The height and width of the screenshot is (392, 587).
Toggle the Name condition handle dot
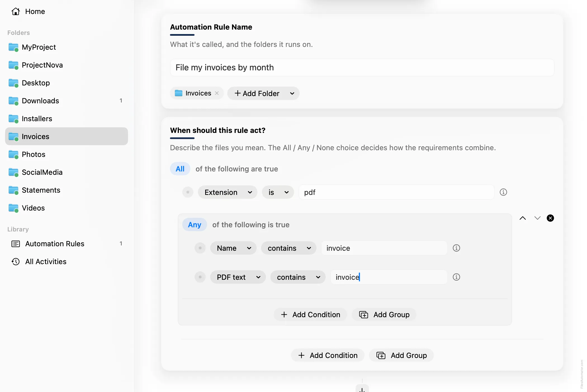click(200, 248)
